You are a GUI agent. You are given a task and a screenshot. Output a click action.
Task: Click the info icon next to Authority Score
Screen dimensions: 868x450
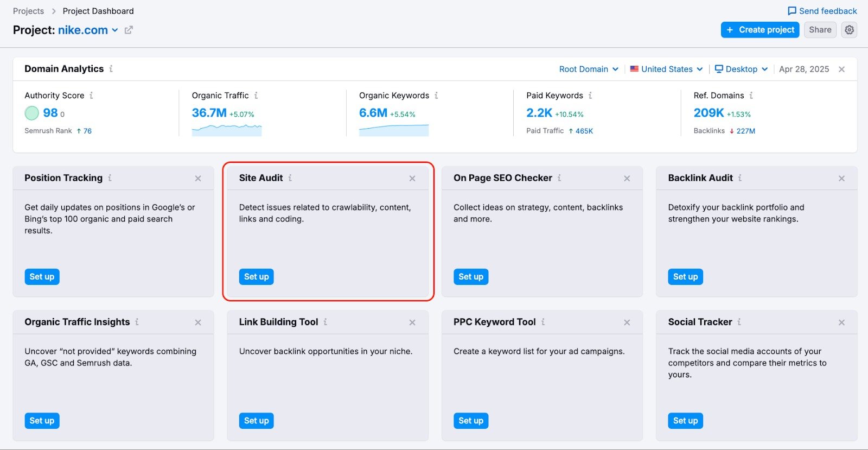point(91,96)
